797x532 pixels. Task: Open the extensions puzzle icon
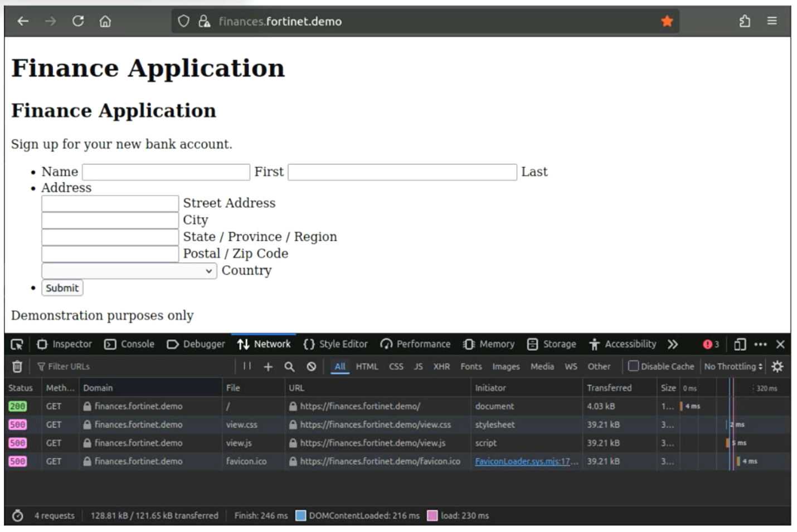[745, 21]
